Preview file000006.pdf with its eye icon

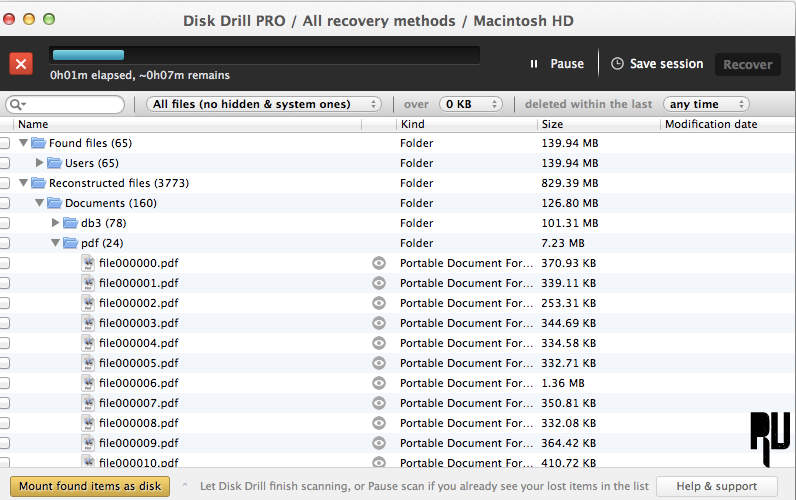(x=379, y=383)
